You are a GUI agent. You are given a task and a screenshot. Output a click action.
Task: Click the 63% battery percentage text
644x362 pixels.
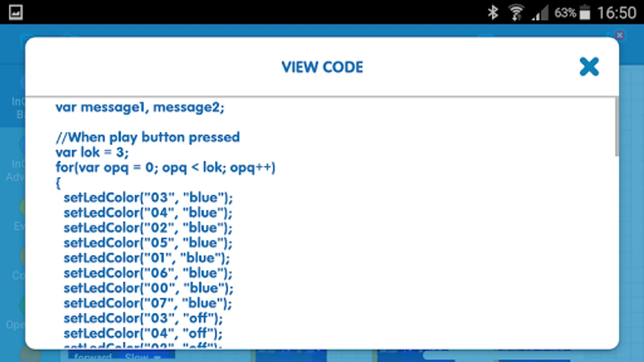click(x=565, y=13)
